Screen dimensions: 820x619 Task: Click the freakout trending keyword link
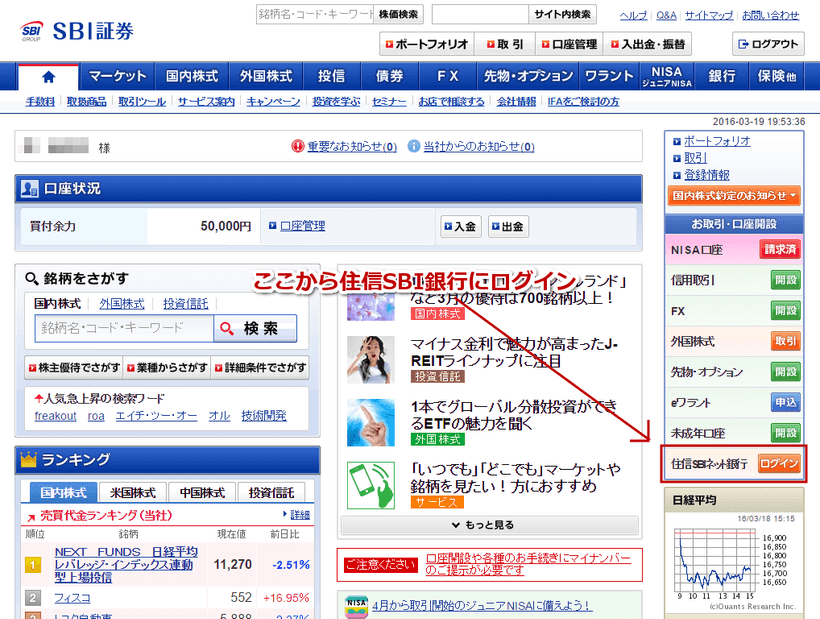click(55, 415)
